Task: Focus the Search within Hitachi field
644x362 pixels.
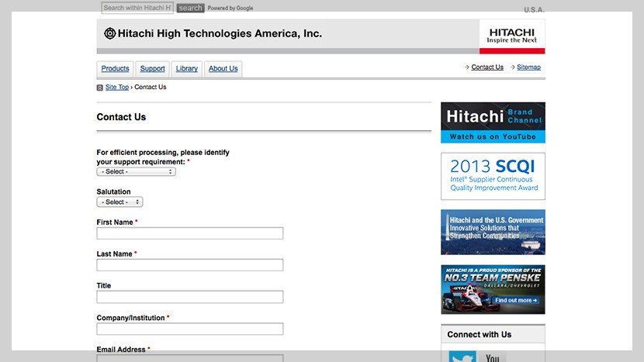Action: pos(137,8)
